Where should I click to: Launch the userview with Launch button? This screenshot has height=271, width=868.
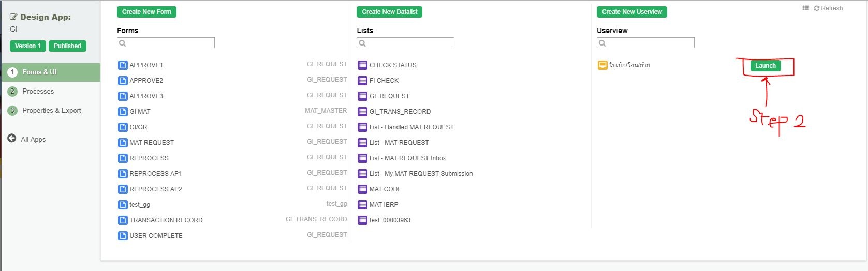coord(765,66)
